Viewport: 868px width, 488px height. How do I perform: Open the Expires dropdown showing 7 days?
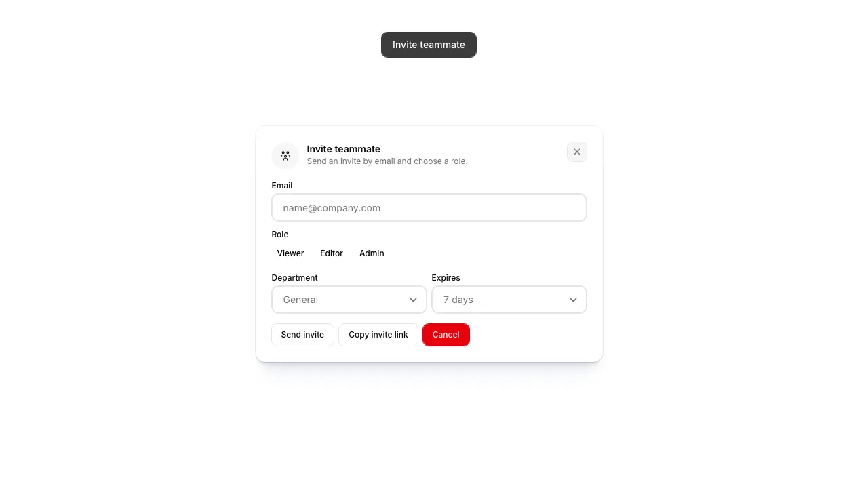tap(509, 300)
